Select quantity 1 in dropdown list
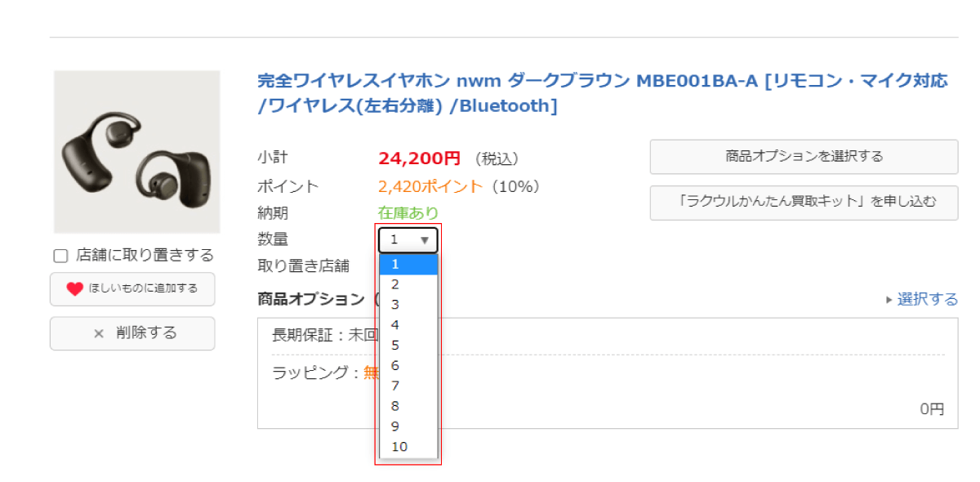Image resolution: width=980 pixels, height=482 pixels. (x=408, y=264)
